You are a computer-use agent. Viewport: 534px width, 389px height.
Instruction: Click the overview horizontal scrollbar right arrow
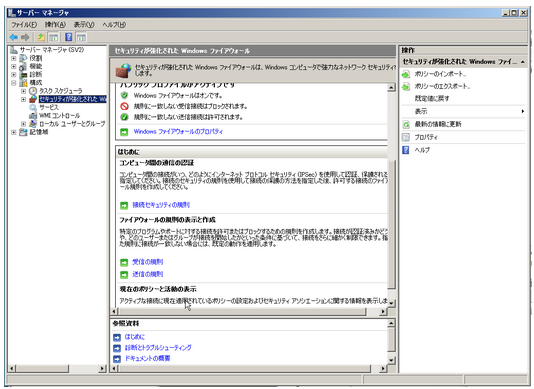point(383,311)
